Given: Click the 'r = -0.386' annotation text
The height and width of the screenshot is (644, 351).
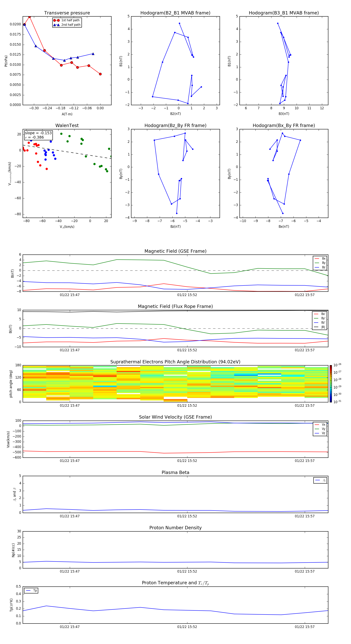Looking at the screenshot, I should (x=35, y=137).
